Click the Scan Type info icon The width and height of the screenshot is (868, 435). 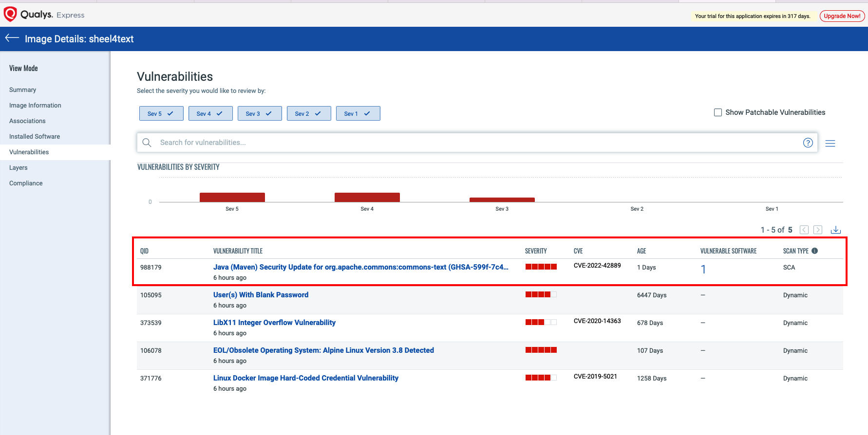pos(815,251)
